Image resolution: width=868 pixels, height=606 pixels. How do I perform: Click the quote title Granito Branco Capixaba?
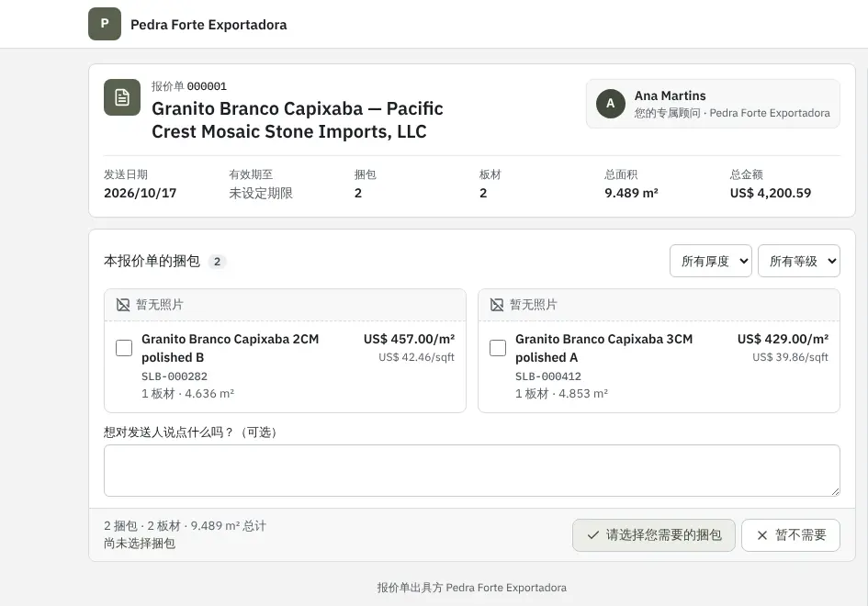coord(298,120)
